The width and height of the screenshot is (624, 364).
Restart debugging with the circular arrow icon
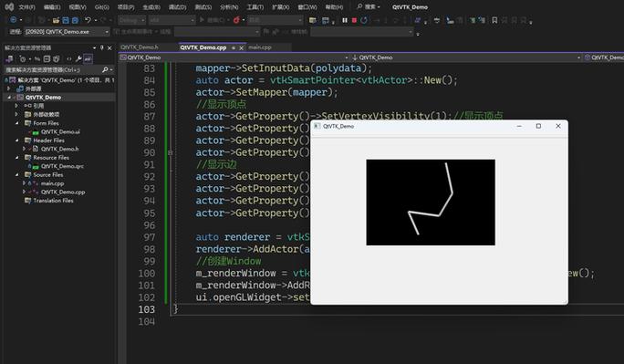[364, 20]
